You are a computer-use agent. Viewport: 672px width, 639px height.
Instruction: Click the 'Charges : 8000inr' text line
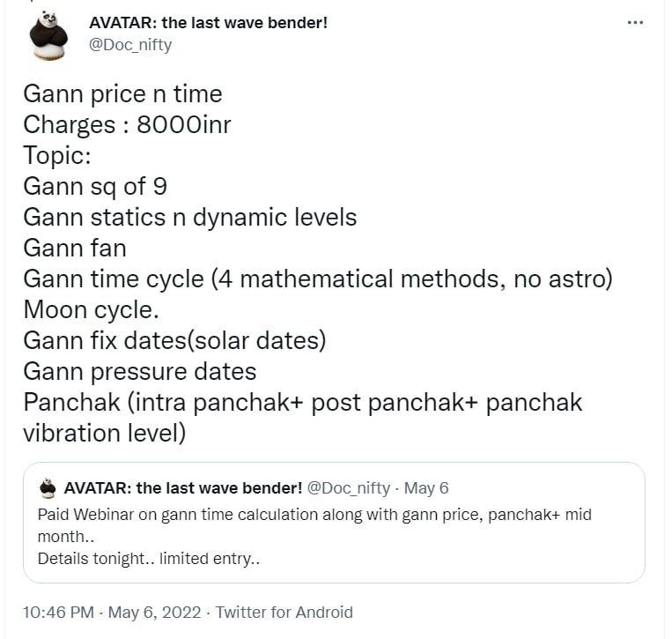click(x=127, y=125)
